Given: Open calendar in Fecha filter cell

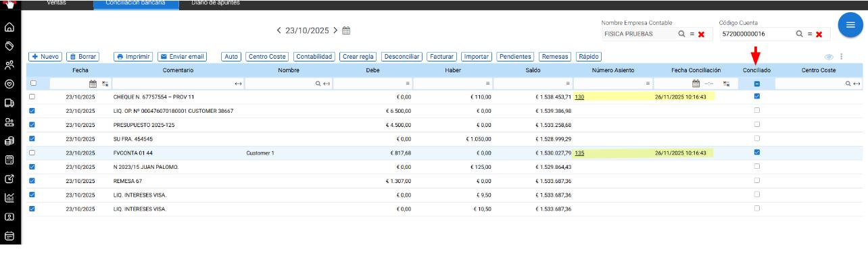Looking at the screenshot, I should click(93, 84).
